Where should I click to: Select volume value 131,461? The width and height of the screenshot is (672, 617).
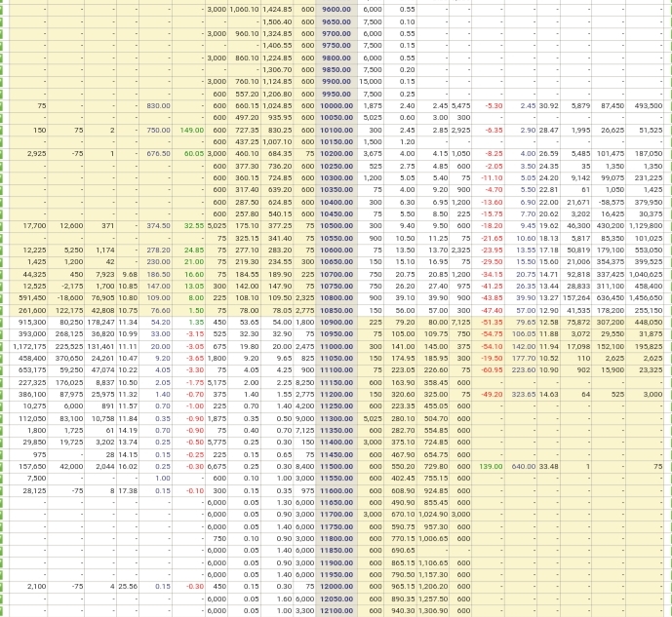click(x=100, y=346)
